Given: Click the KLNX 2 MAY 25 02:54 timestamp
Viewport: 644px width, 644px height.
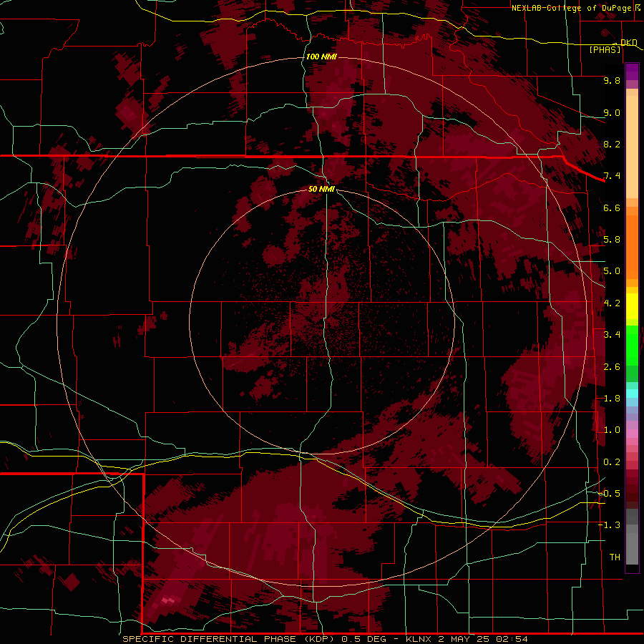Looking at the screenshot, I should point(467,639).
